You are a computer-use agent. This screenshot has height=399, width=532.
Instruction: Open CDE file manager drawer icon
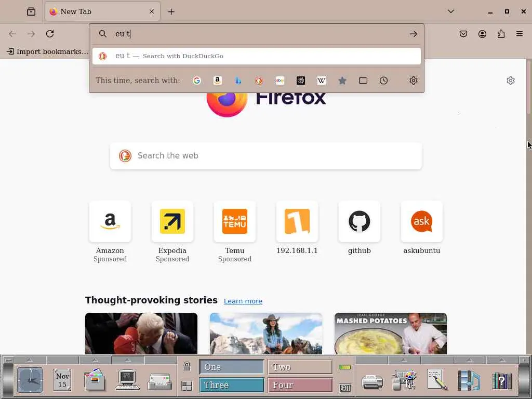(x=95, y=380)
